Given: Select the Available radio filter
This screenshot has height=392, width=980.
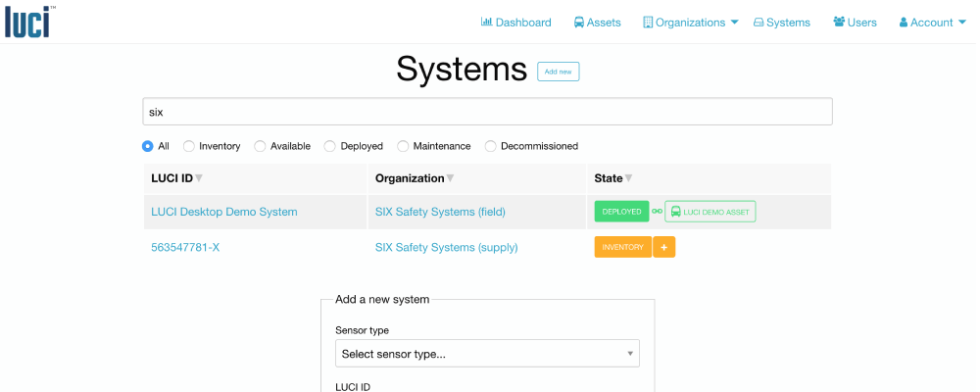Looking at the screenshot, I should coord(260,146).
